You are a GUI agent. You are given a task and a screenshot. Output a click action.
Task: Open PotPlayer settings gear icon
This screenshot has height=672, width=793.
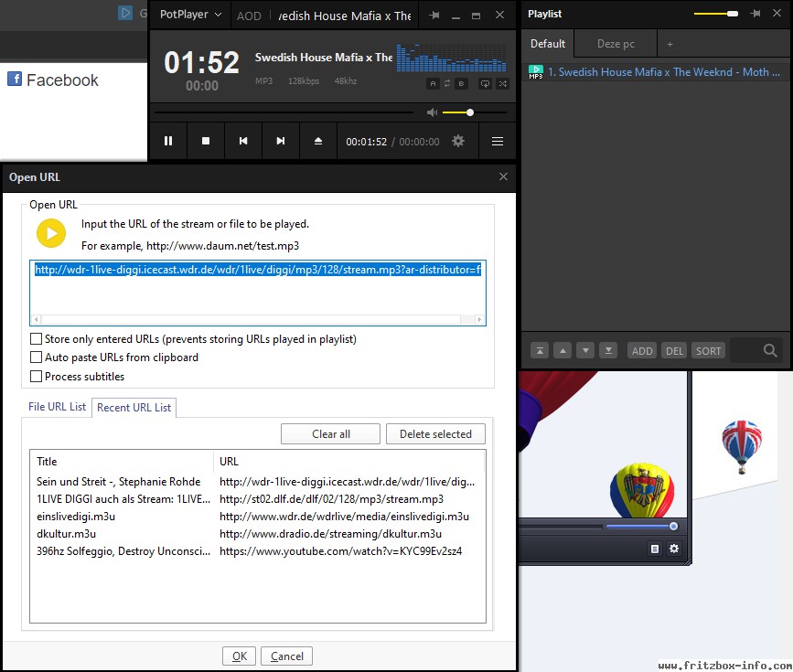pos(458,141)
